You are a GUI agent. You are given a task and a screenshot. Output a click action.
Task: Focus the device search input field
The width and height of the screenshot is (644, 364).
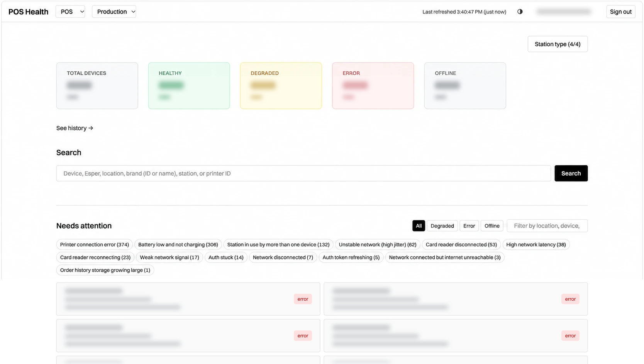[x=303, y=173]
